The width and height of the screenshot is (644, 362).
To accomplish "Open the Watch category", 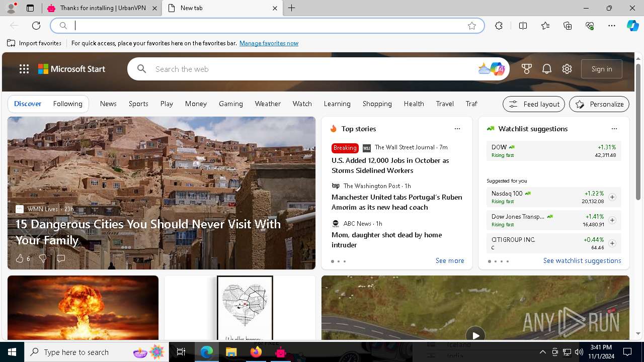I will pos(302,104).
